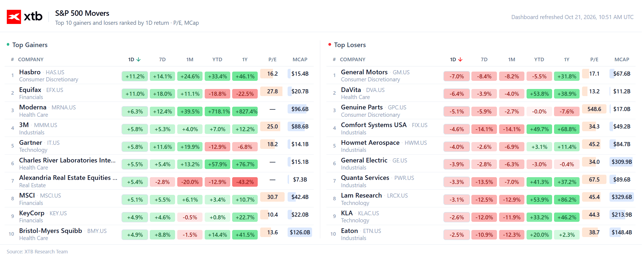Sort Top Losers by 1Y header
This screenshot has height=255, width=644.
567,59
